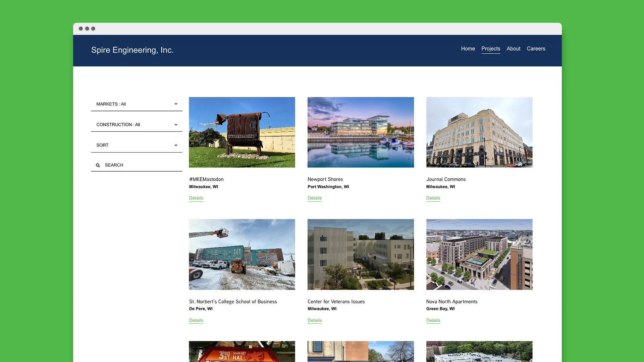The width and height of the screenshot is (644, 362).
Task: Click the search magnifier icon
Action: [x=98, y=165]
